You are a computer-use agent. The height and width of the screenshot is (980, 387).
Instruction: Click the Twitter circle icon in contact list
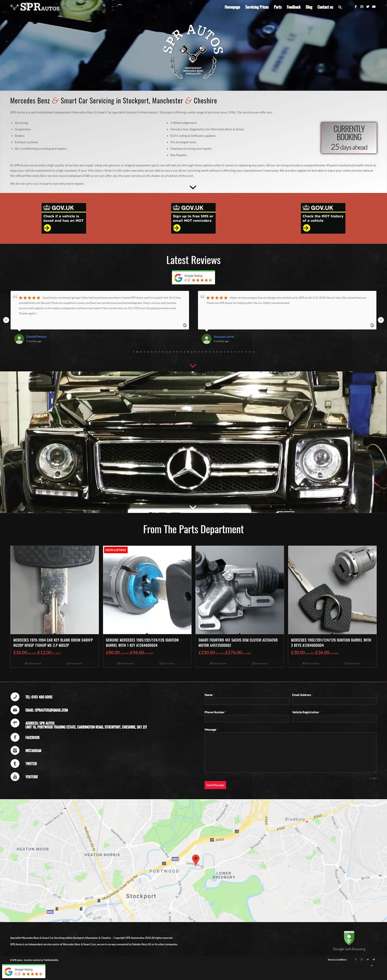click(x=15, y=764)
